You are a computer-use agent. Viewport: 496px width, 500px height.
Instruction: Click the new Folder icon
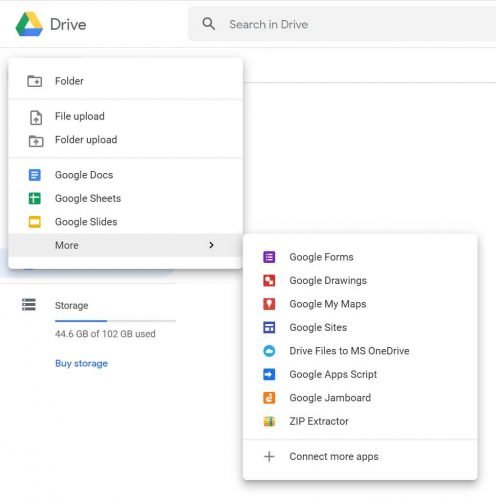[x=35, y=81]
